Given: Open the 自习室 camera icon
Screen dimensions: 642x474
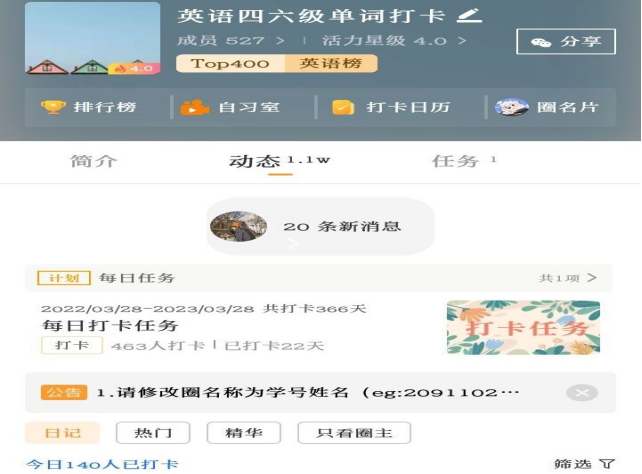Looking at the screenshot, I should (195, 107).
